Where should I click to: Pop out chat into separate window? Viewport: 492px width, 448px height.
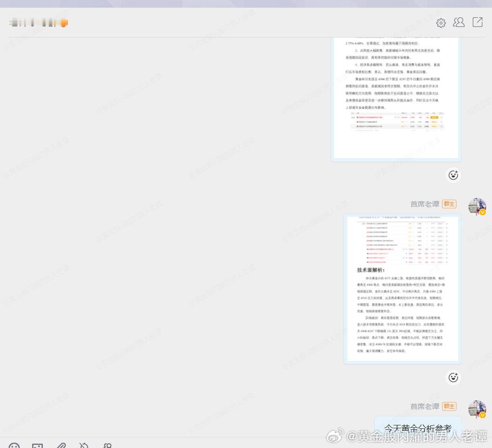pyautogui.click(x=478, y=22)
